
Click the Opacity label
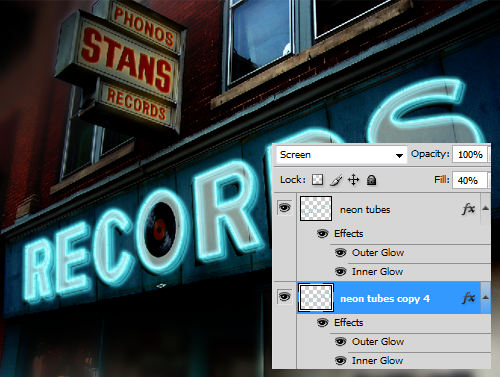tap(430, 154)
